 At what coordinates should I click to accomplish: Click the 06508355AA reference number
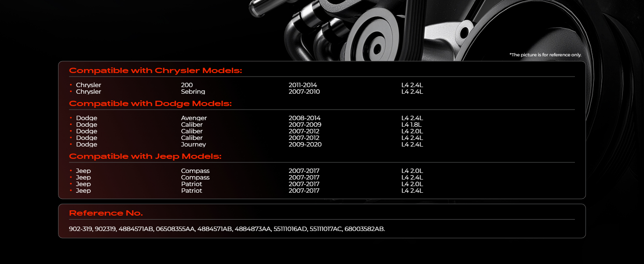click(x=176, y=229)
